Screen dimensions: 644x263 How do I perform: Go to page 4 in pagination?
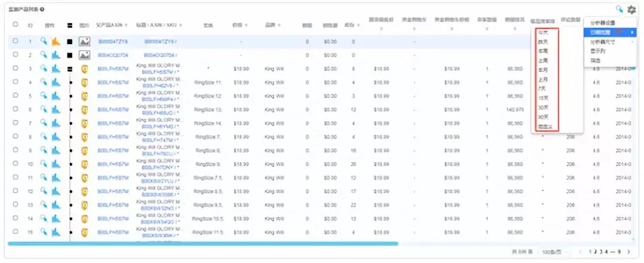point(606,252)
